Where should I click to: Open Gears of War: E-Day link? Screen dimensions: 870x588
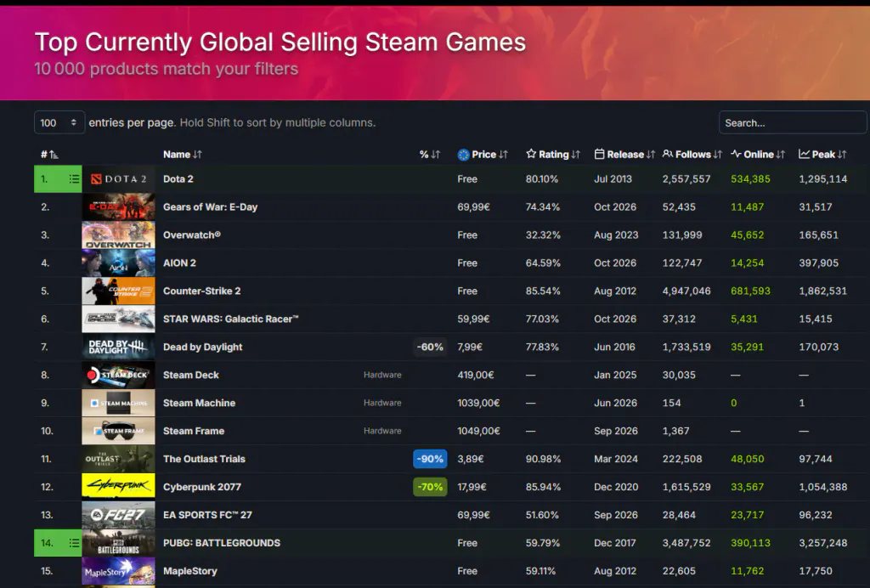click(211, 207)
